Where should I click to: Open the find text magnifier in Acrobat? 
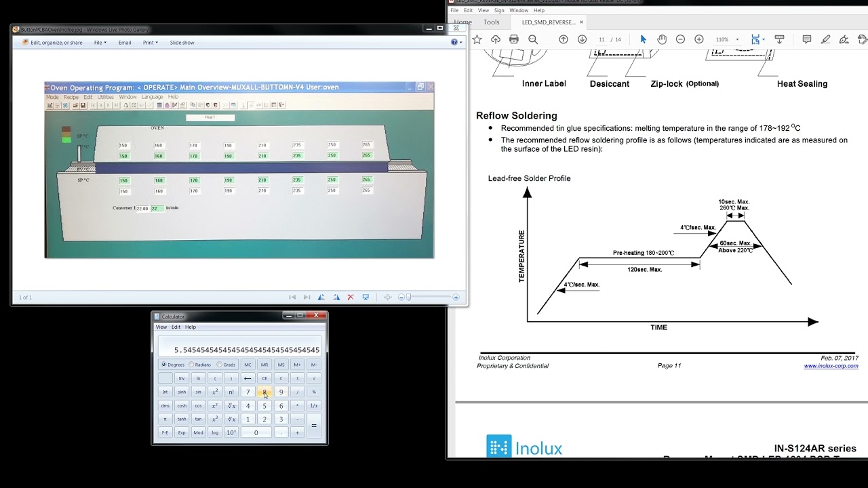coord(533,39)
